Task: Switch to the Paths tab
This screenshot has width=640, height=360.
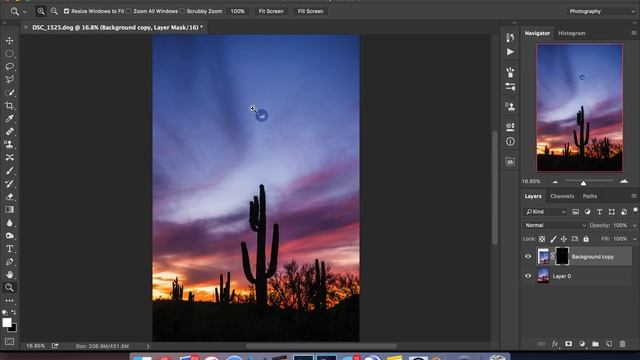Action: tap(589, 196)
